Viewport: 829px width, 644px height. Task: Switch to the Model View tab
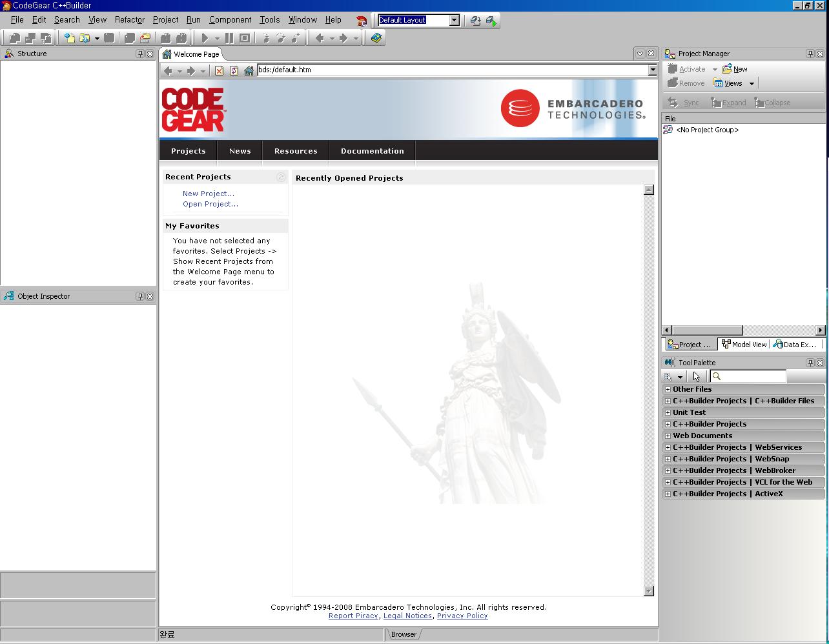(x=744, y=345)
